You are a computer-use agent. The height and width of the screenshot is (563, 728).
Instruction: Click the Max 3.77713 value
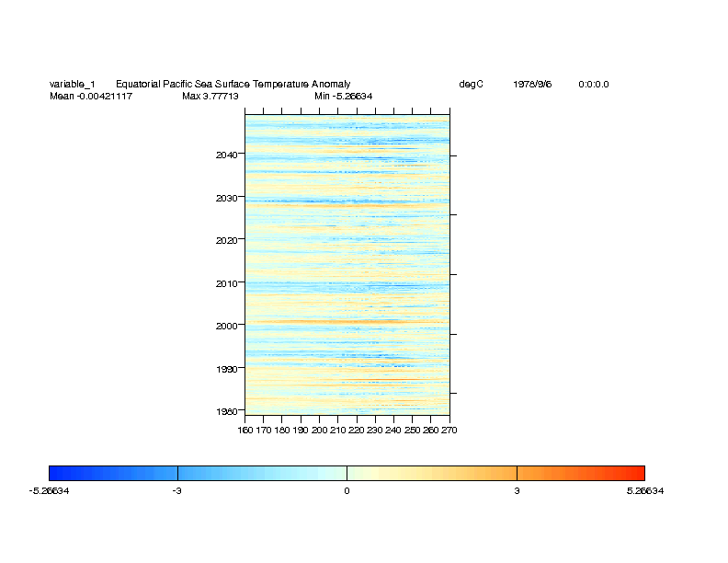[x=210, y=96]
